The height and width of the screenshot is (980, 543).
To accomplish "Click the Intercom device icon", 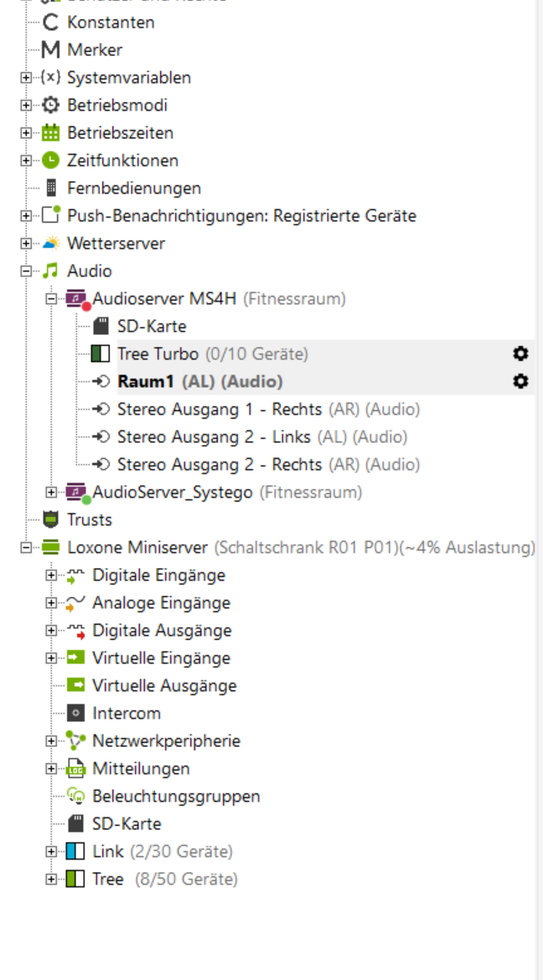I will click(75, 713).
